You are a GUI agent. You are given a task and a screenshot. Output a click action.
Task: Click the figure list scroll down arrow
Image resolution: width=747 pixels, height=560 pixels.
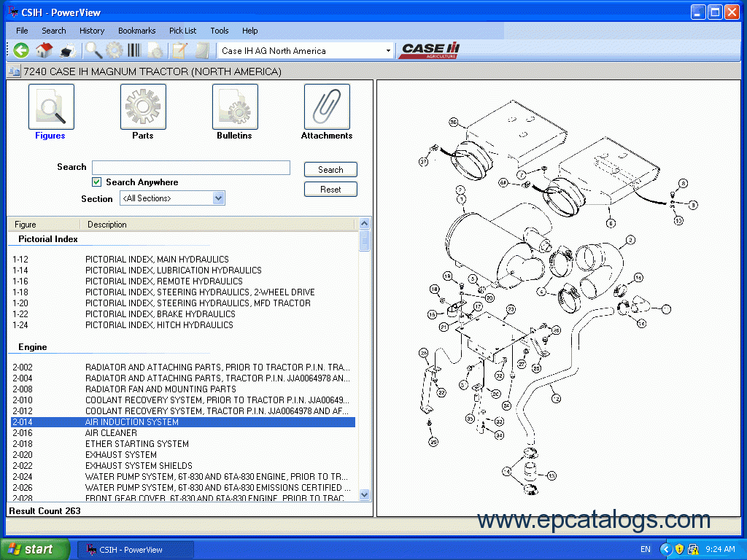pyautogui.click(x=365, y=495)
